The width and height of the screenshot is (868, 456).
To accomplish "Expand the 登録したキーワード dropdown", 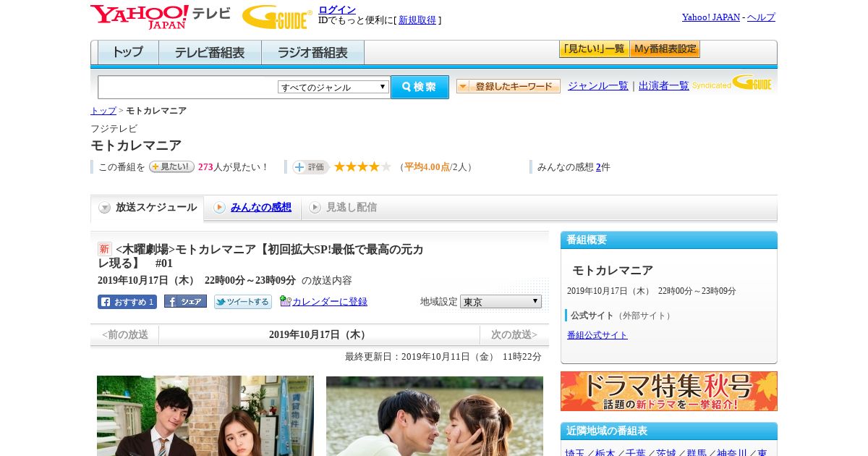I will click(x=509, y=86).
